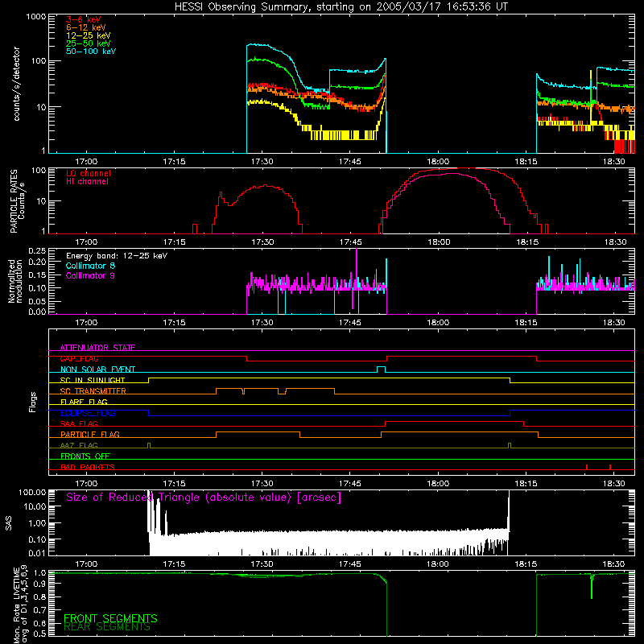Select the 25-50 keV legend label
The width and height of the screenshot is (644, 644).
pos(89,43)
